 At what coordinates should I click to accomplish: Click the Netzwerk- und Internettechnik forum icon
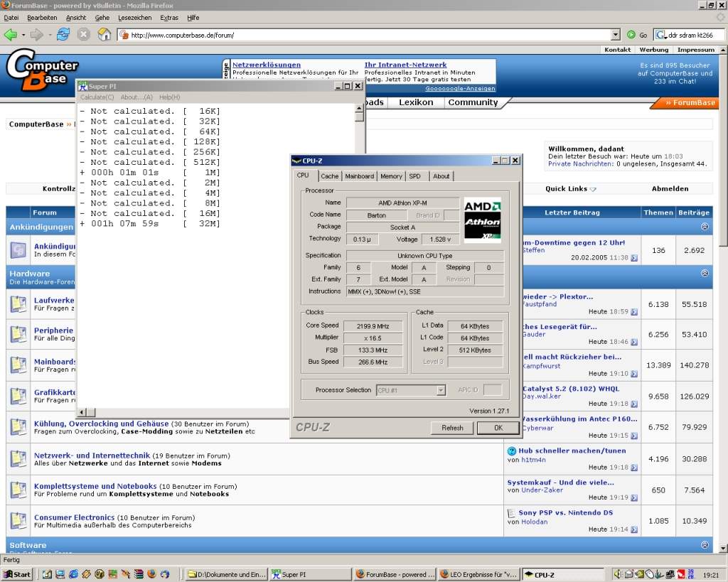pyautogui.click(x=18, y=459)
